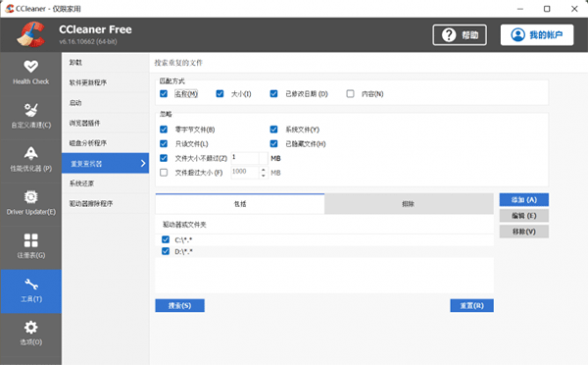Screen dimensions: 588x365
Task: Open the 启动 startup tool
Action: pos(106,103)
